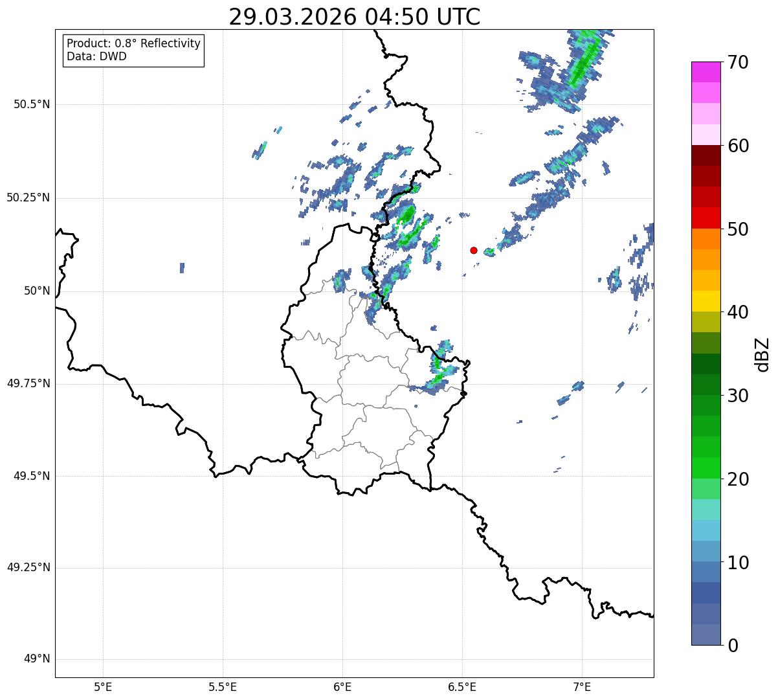Screen dimensions: 778x700
Task: Click the colorbar tick label "50"
Action: 738,229
